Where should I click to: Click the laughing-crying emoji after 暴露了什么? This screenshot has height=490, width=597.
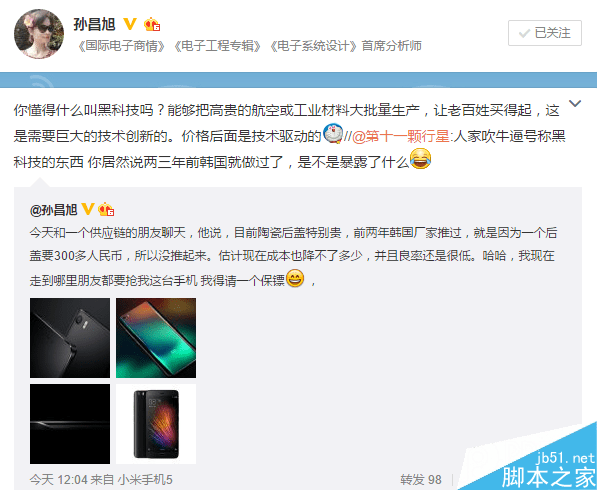tap(421, 159)
